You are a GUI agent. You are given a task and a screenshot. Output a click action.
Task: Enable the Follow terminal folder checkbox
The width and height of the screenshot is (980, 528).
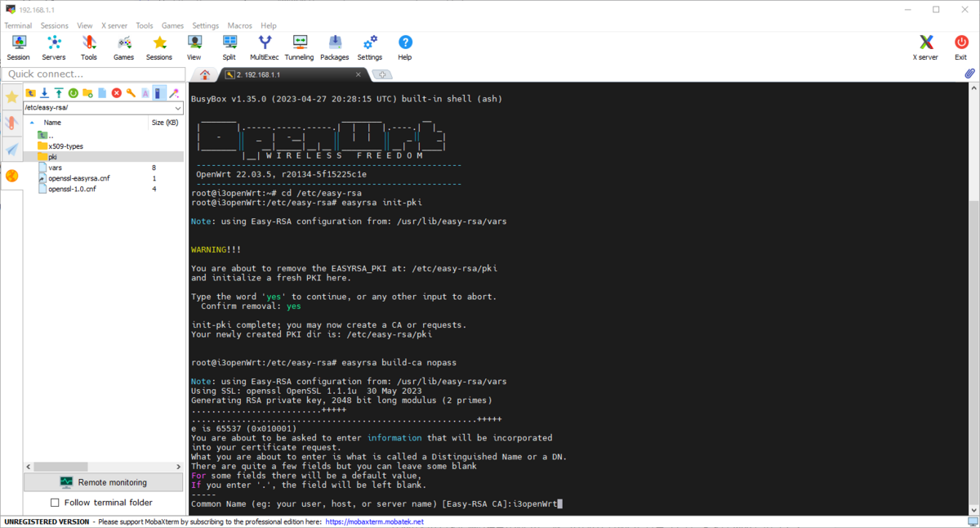pyautogui.click(x=56, y=503)
